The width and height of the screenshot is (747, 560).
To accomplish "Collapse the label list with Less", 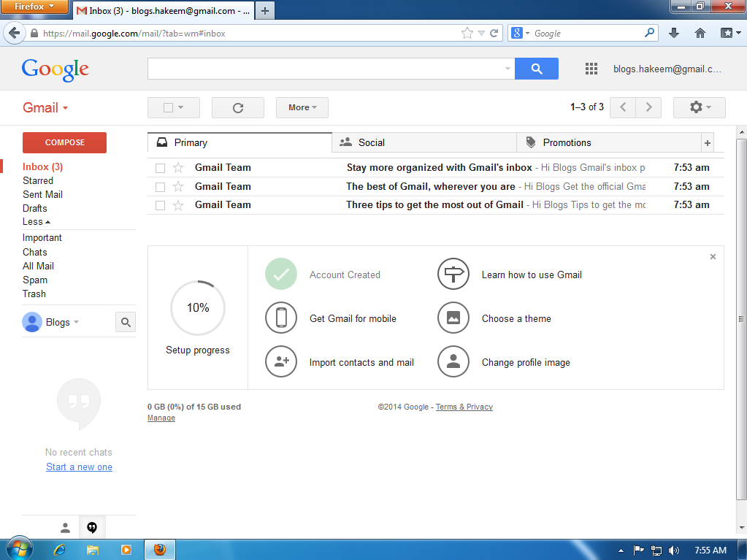I will coord(37,222).
